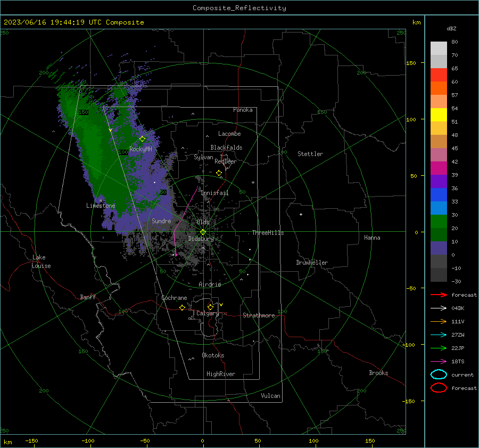This screenshot has width=479, height=448.
Task: Click the Stettler city label
Action: point(310,154)
